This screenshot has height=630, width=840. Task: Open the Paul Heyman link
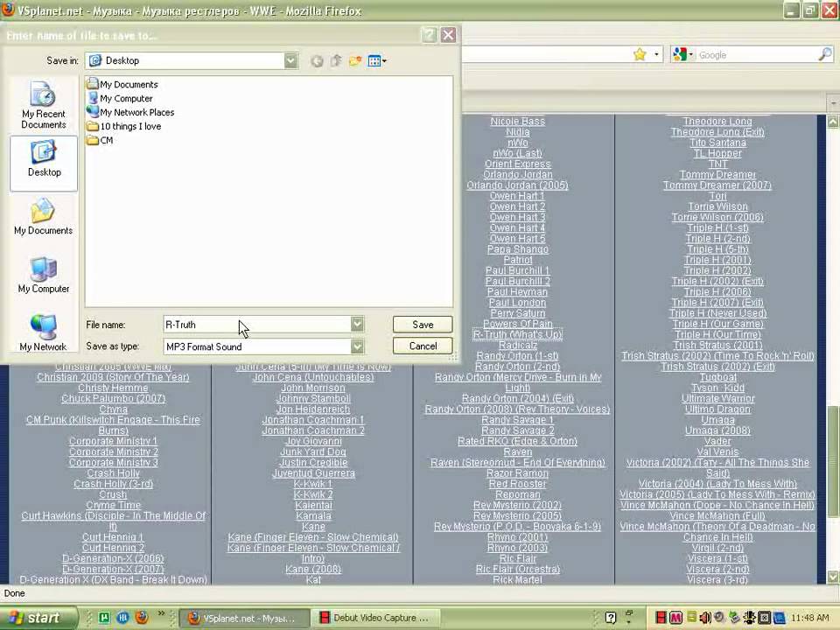[517, 292]
